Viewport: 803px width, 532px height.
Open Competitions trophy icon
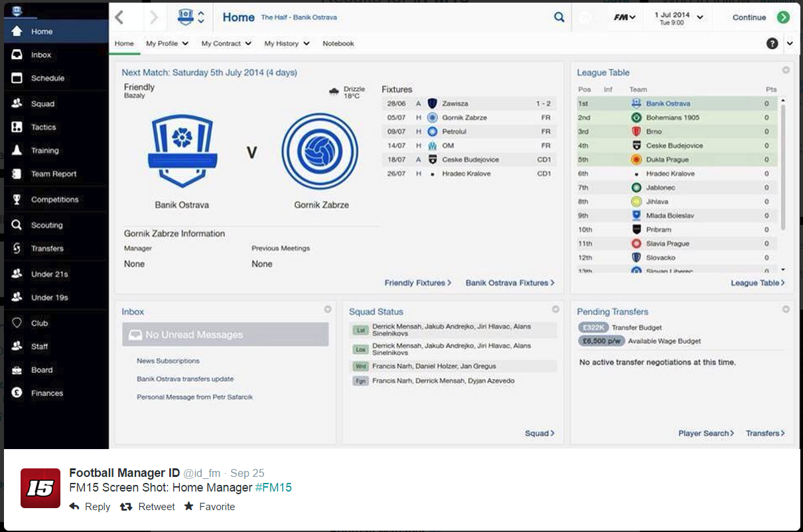[x=17, y=199]
